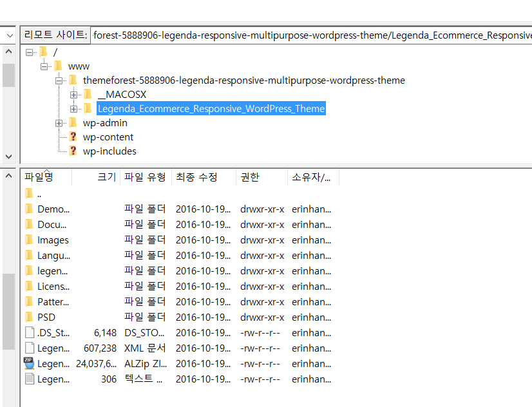
Task: Select wp-admin in remote tree
Action: tap(105, 123)
